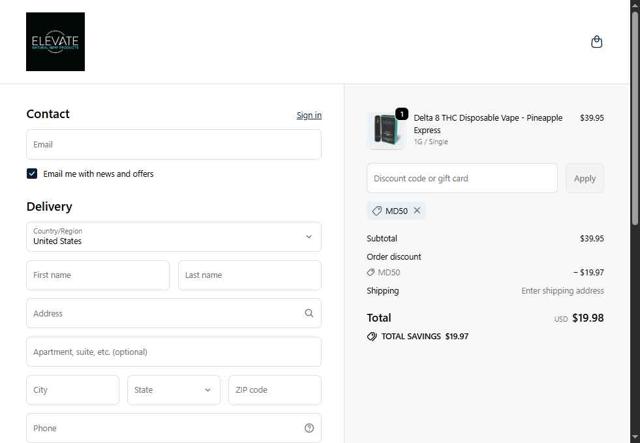The image size is (640, 443).
Task: Click the City input field
Action: pos(73,390)
